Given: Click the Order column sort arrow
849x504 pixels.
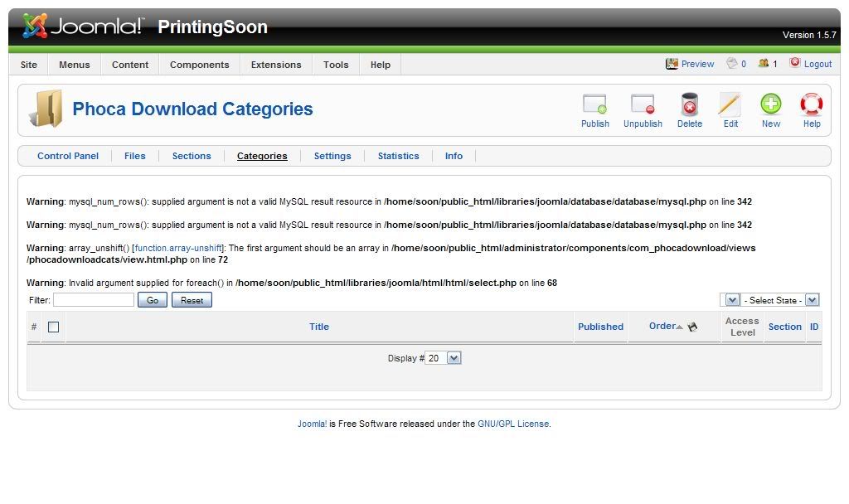Looking at the screenshot, I should tap(679, 327).
